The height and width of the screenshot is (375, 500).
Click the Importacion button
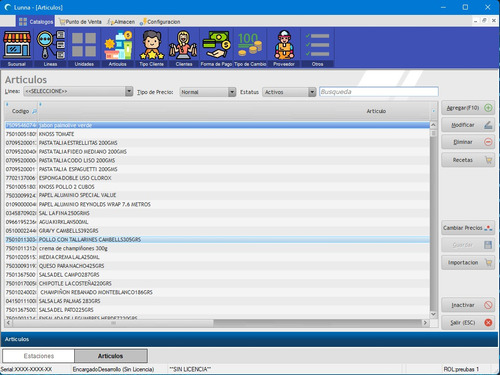pyautogui.click(x=468, y=263)
